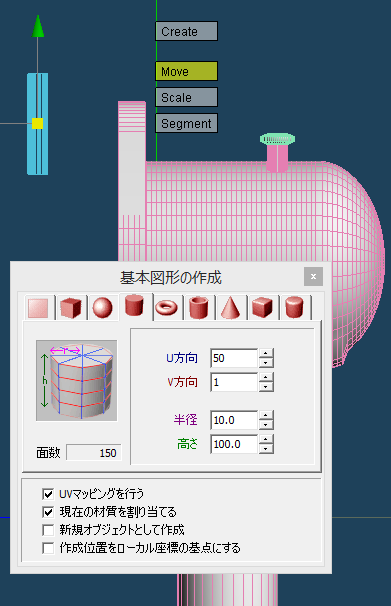Image resolution: width=391 pixels, height=606 pixels.
Task: Choose the pipe (hollow cylinder) primitive icon
Action: (199, 308)
